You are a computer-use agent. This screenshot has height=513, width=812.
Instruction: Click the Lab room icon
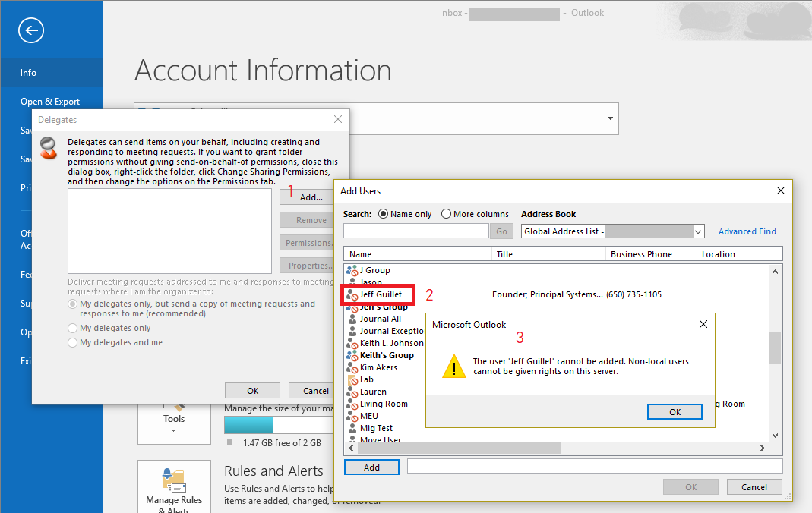pos(352,380)
